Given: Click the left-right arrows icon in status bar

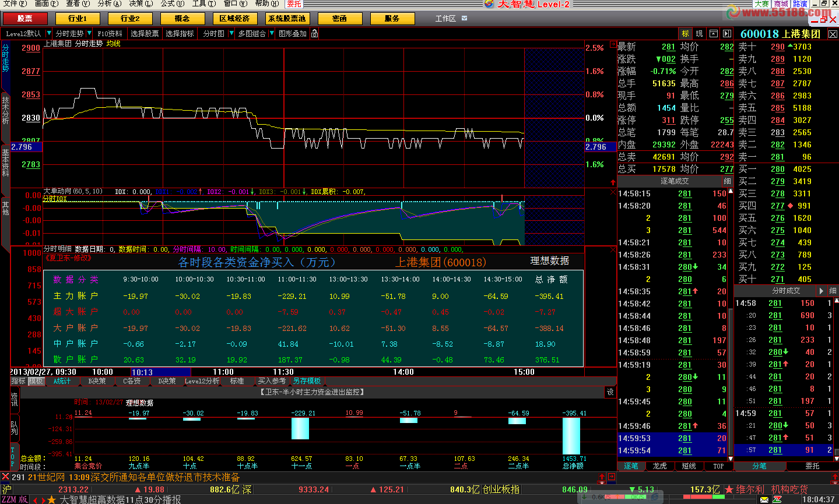Looking at the screenshot, I should [39, 500].
